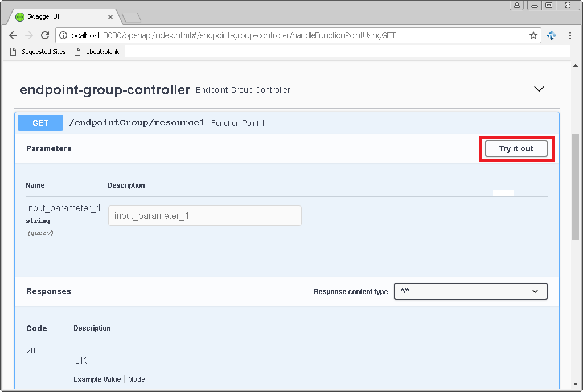Click the page scrollbar down arrow
Screen dimensions: 583x392
[576, 384]
